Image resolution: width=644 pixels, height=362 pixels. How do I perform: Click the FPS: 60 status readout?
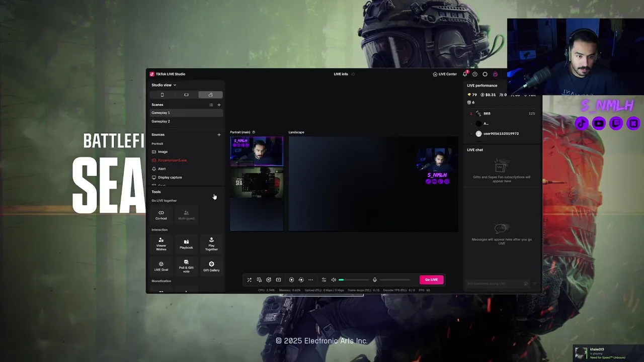click(425, 290)
